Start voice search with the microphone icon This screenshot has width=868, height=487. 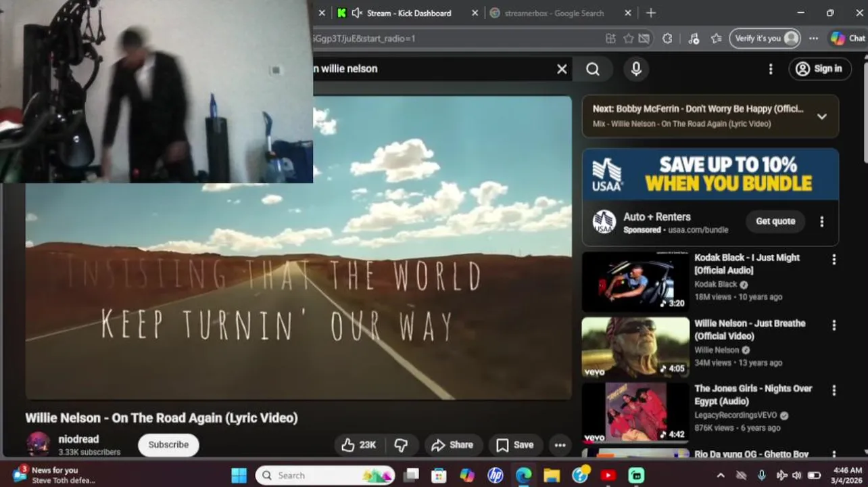coord(636,69)
